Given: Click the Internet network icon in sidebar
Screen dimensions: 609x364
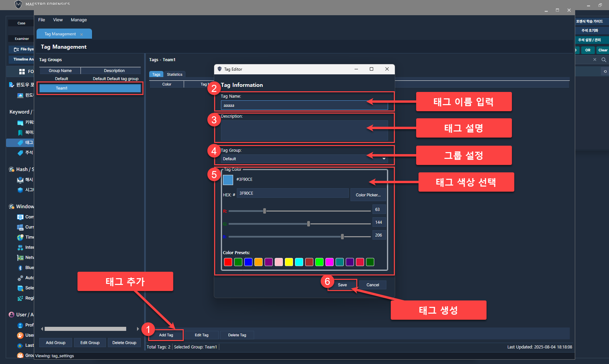Looking at the screenshot, I should [20, 247].
